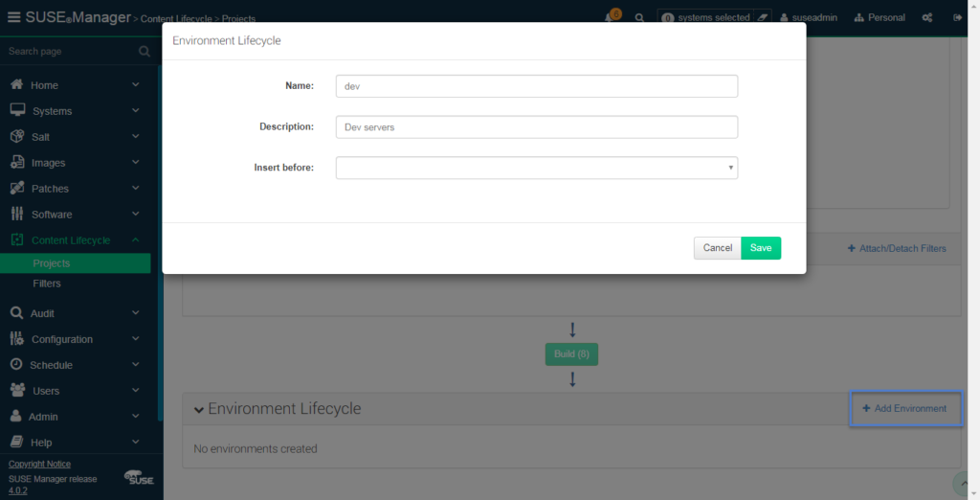Click the Home house icon
The width and height of the screenshot is (980, 500).
pyautogui.click(x=17, y=84)
